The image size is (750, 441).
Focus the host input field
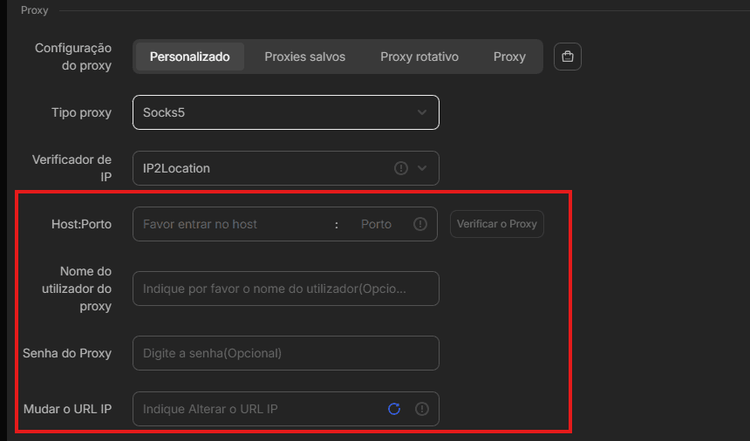[x=234, y=224]
